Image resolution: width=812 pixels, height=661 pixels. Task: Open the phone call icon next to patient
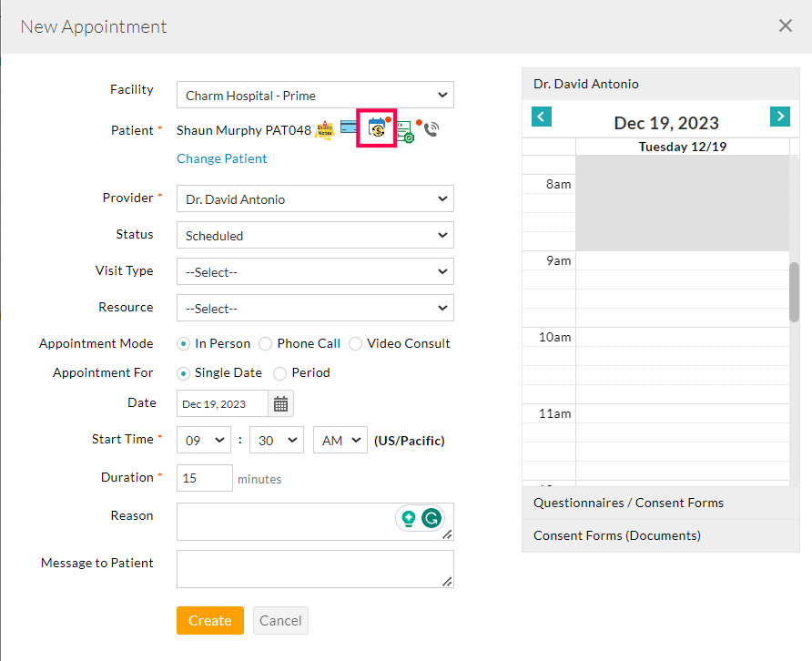click(430, 128)
